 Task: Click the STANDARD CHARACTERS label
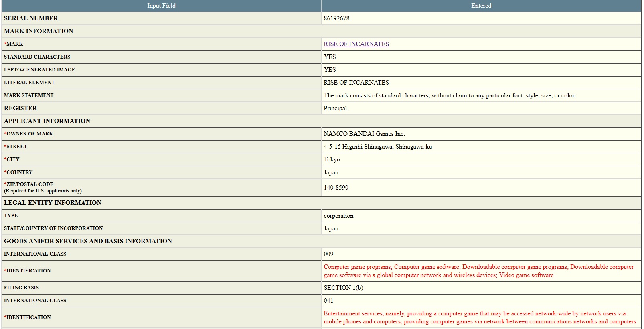coord(37,57)
